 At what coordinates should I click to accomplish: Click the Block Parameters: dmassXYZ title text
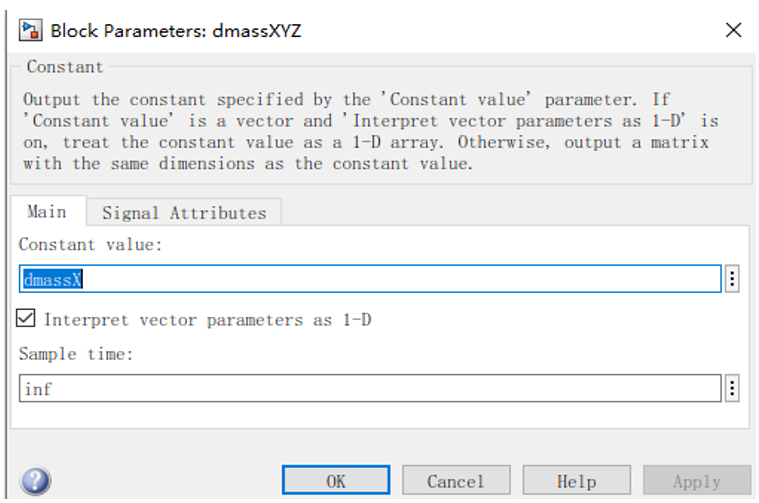tap(176, 31)
